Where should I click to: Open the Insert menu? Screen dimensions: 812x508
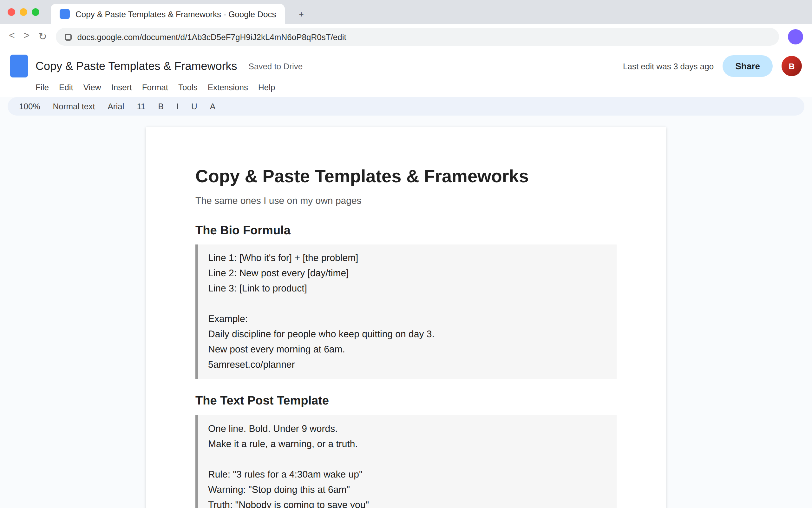121,87
